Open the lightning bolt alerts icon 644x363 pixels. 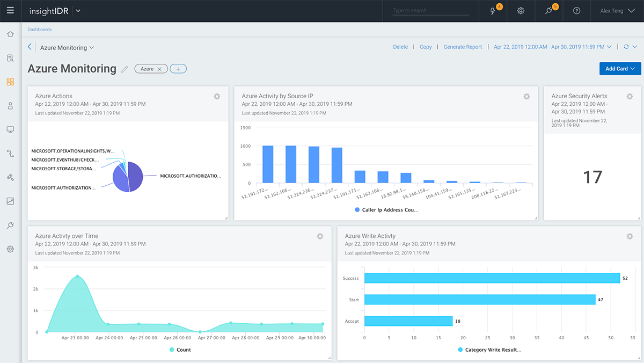(493, 11)
